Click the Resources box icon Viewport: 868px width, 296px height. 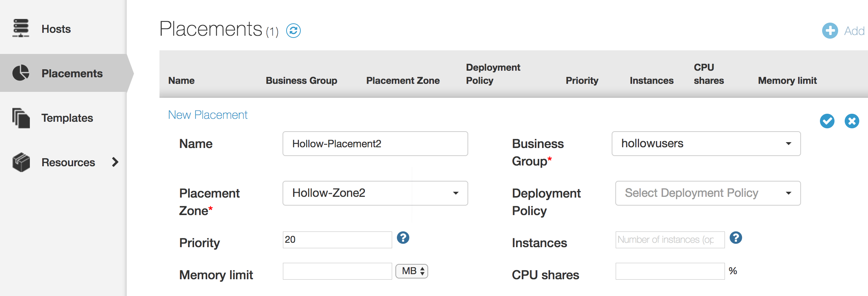[x=21, y=162]
